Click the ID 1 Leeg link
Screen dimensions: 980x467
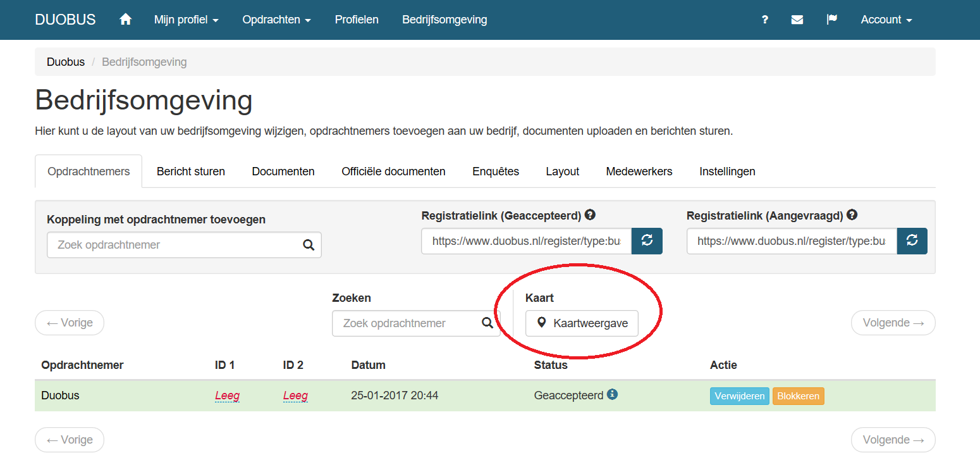[x=227, y=396]
